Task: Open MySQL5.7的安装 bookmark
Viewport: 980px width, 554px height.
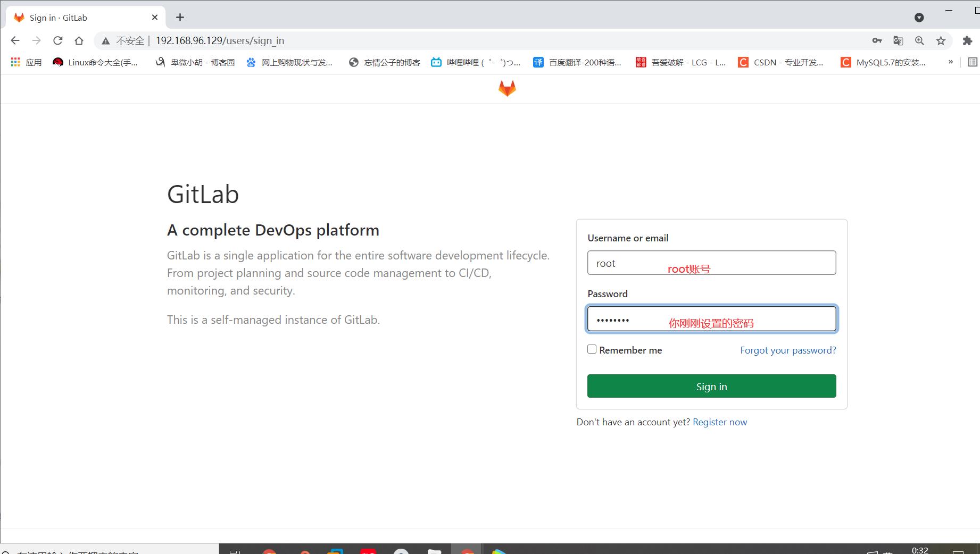Action: [x=883, y=62]
